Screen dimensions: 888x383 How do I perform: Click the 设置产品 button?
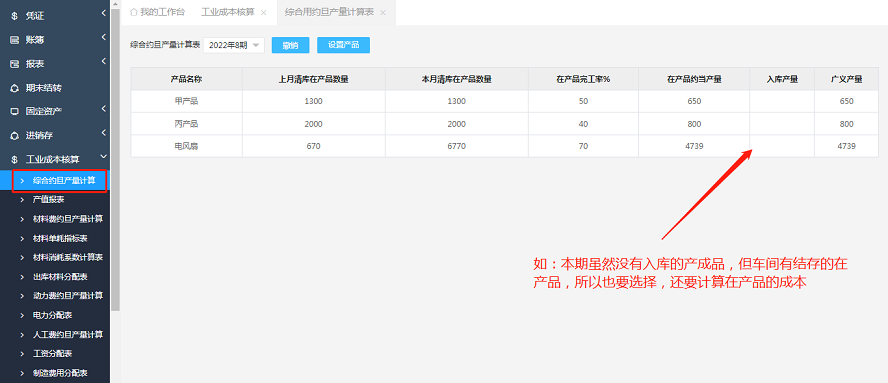pos(343,45)
